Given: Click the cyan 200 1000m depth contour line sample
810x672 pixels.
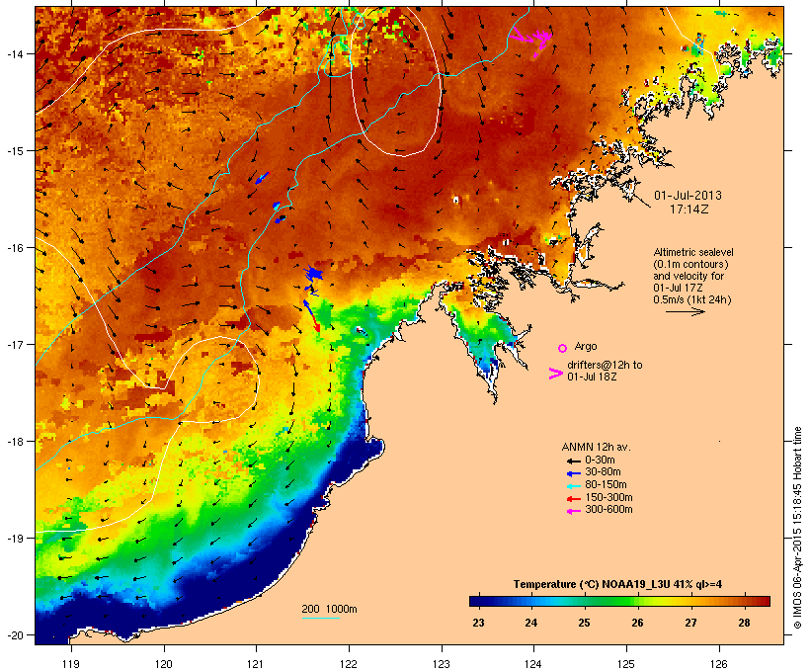Looking at the screenshot, I should tap(321, 618).
